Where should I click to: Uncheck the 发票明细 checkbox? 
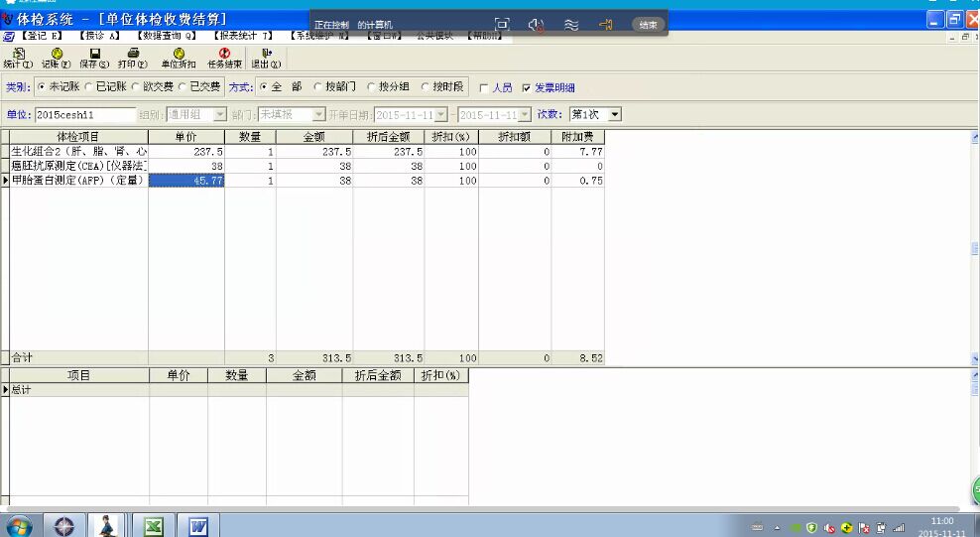pyautogui.click(x=527, y=88)
